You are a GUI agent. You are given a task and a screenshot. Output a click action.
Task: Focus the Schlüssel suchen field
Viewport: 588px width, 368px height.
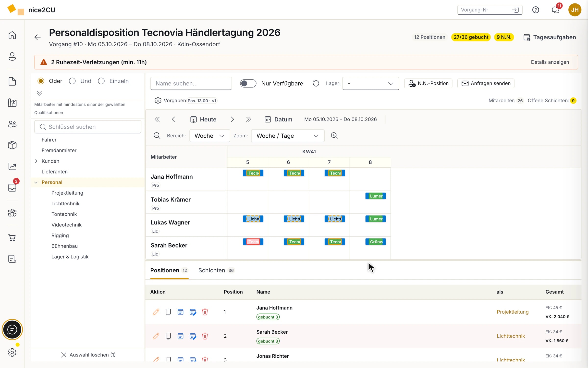pos(88,127)
